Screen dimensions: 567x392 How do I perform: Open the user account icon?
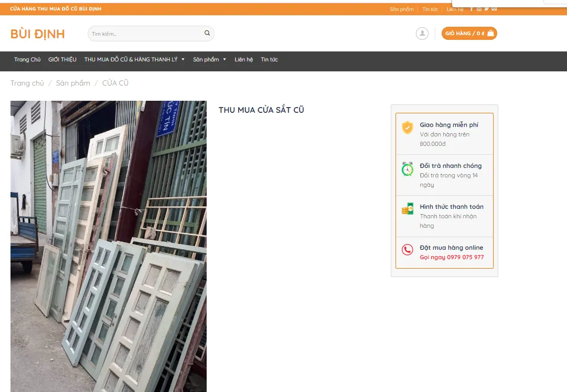pyautogui.click(x=422, y=34)
